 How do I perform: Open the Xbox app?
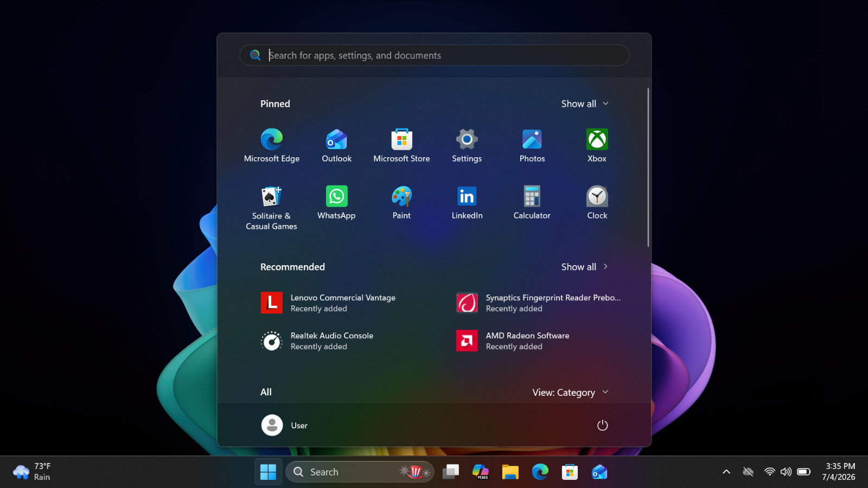coord(597,146)
